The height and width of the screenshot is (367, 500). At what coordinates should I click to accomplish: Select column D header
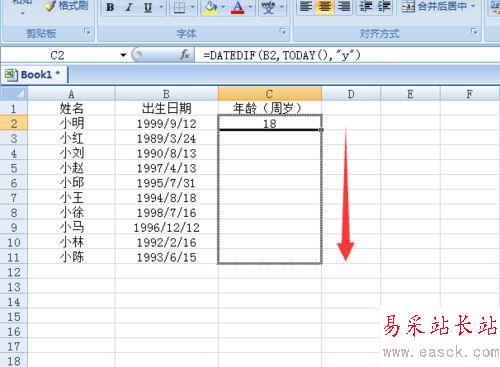click(x=351, y=94)
